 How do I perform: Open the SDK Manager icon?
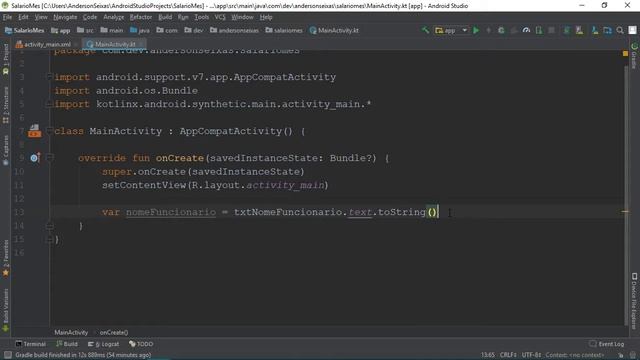click(595, 30)
